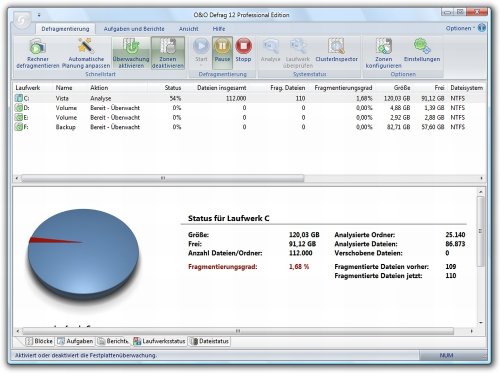Image resolution: width=500 pixels, height=373 pixels.
Task: Sort by Frag. Dateien column
Action: tap(288, 88)
